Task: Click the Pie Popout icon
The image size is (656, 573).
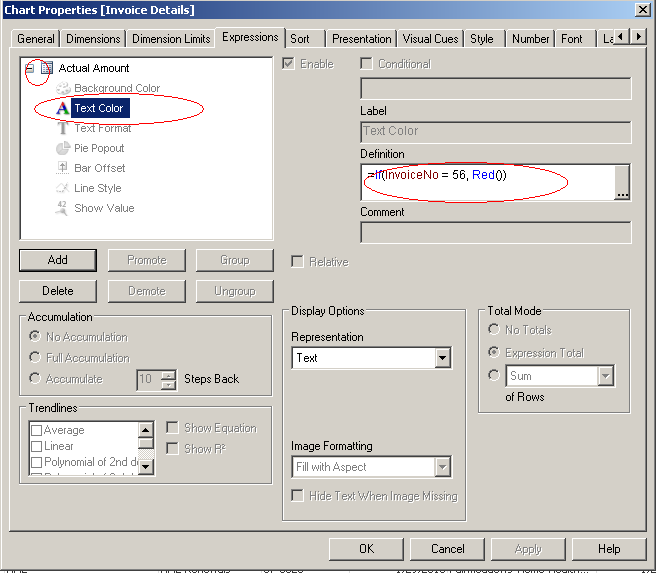Action: click(63, 148)
